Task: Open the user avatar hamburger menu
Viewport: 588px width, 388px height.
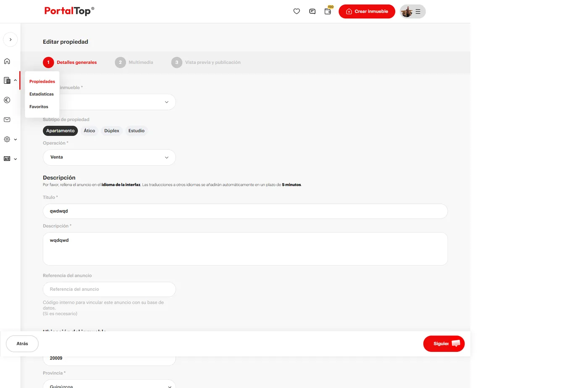Action: tap(412, 11)
